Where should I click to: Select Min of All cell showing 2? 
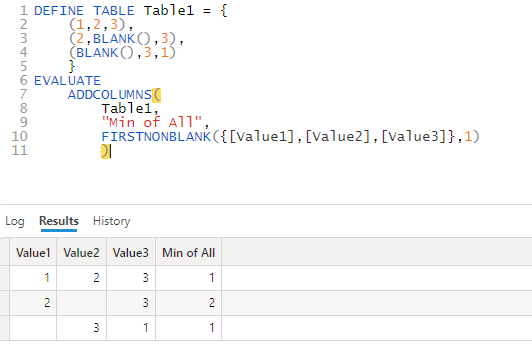point(189,303)
